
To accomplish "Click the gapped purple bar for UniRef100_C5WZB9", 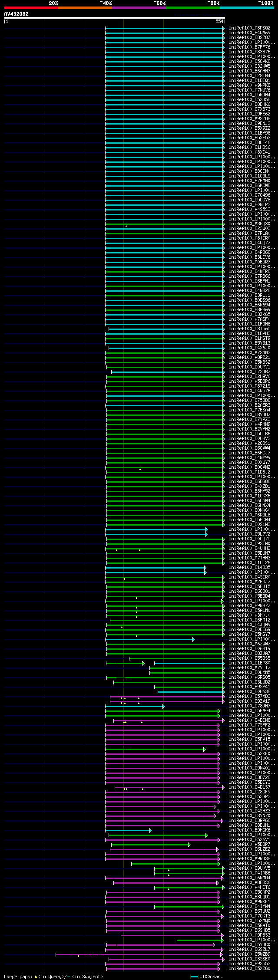I will (x=139, y=954).
